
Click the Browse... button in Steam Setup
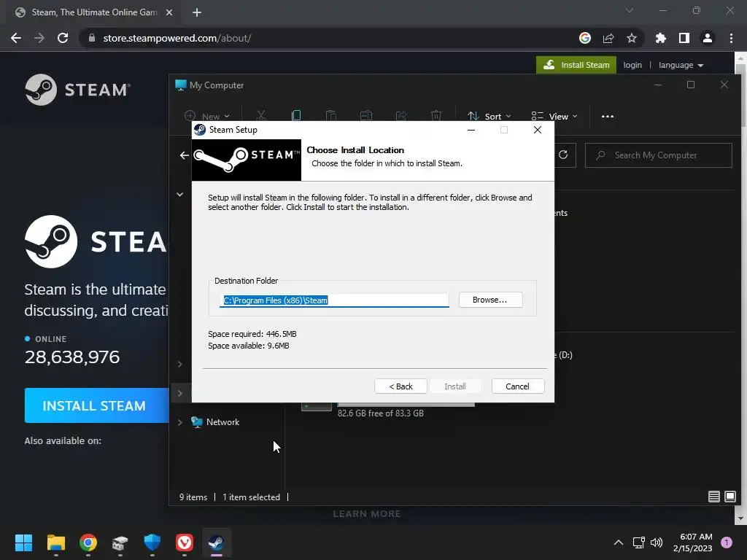pyautogui.click(x=490, y=300)
